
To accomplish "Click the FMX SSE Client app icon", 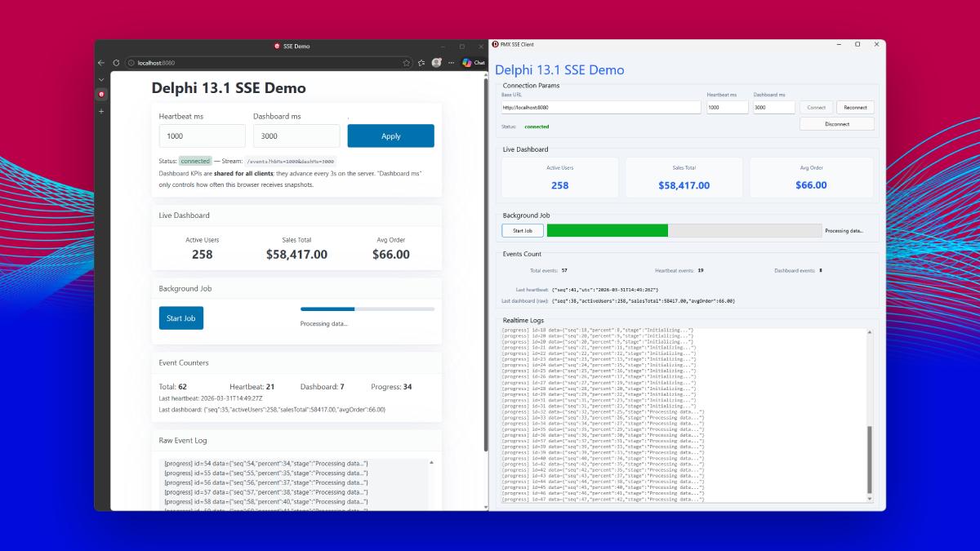I will pyautogui.click(x=495, y=44).
